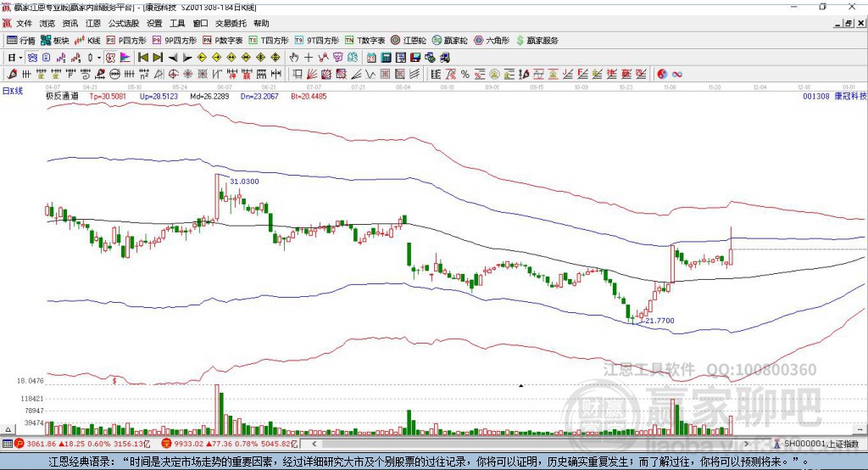Screen dimensions: 868x470
Task: Click the small table icon in status bar
Action: tap(7, 444)
